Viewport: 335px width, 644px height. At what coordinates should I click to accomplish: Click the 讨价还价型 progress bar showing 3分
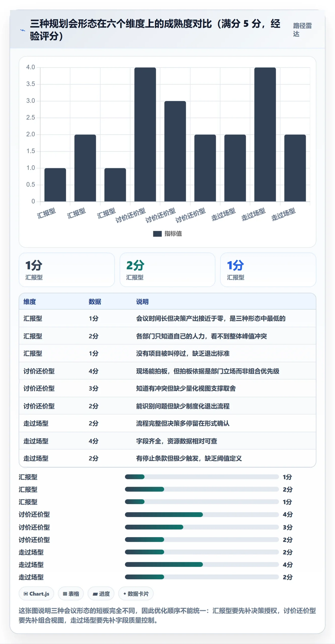click(x=202, y=527)
